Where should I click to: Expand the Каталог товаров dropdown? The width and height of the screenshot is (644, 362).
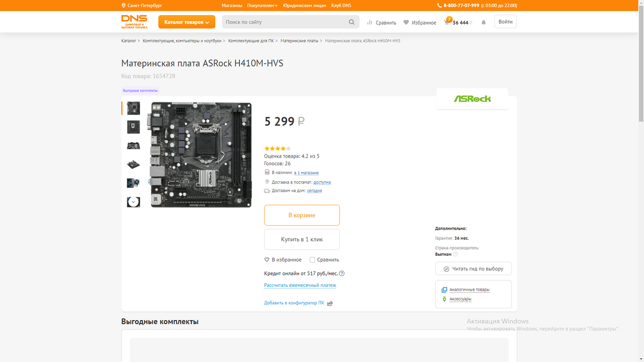pos(187,22)
